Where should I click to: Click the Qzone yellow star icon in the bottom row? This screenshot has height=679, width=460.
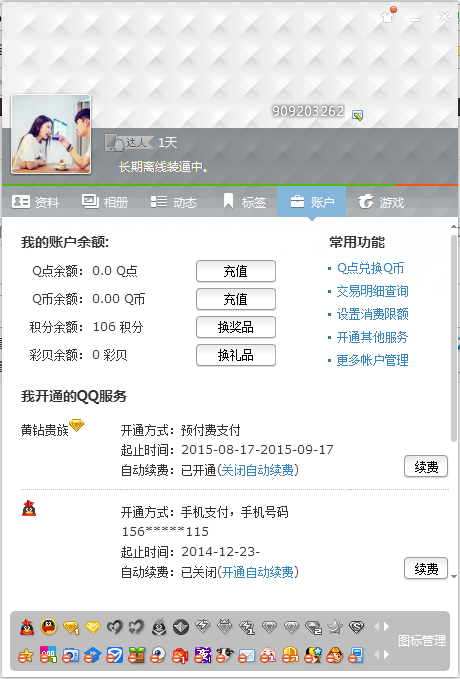click(x=26, y=655)
